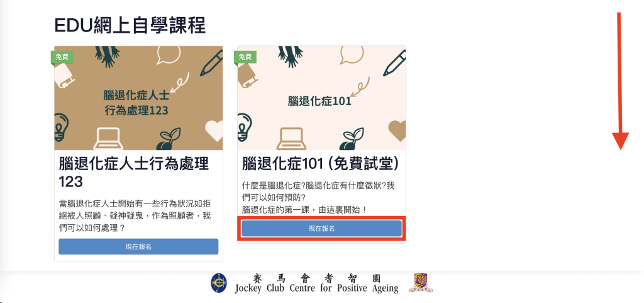This screenshot has height=303, width=644.
Task: Click laptop icon in 腦退化症101 banner
Action: coord(291,139)
